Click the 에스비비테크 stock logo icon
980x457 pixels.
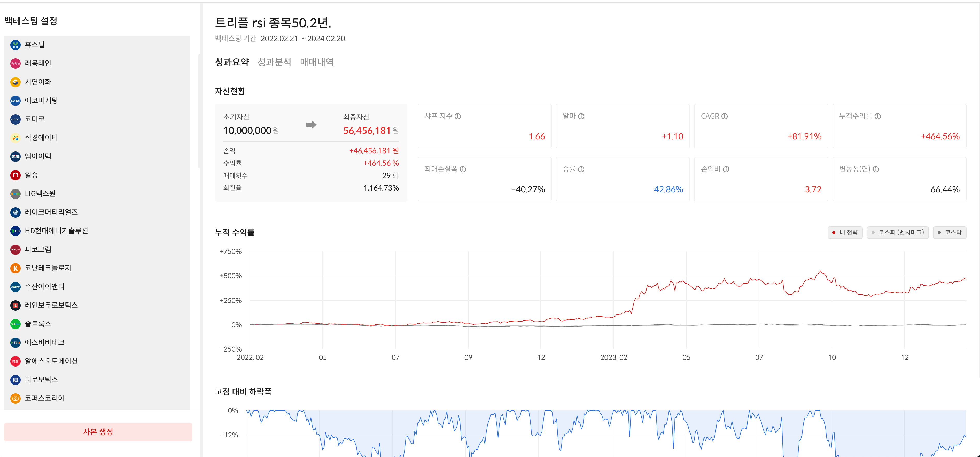[x=15, y=343]
